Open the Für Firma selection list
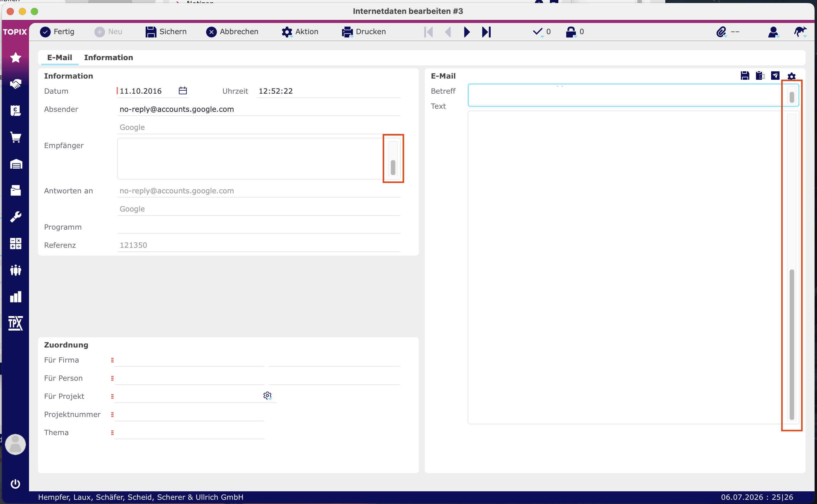Image resolution: width=817 pixels, height=504 pixels. pos(112,360)
